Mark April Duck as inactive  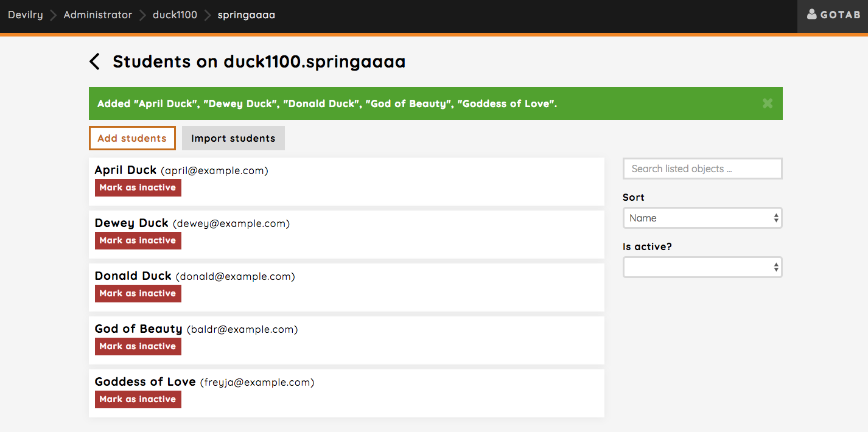tap(138, 187)
